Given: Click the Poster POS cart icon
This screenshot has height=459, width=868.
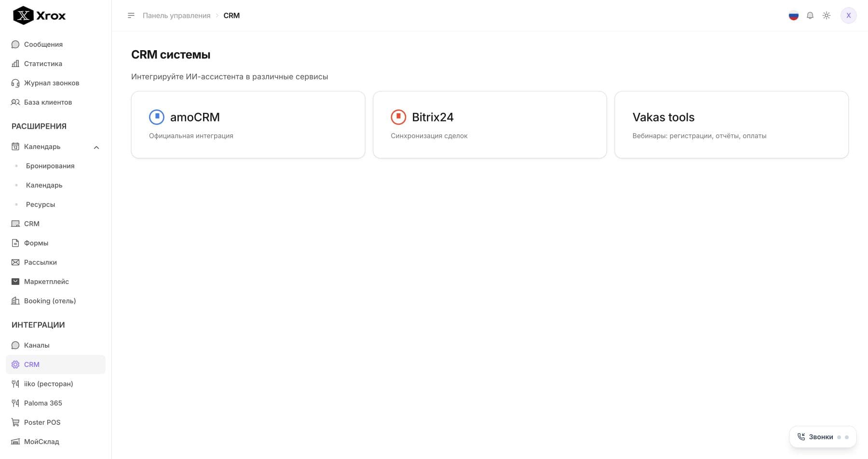Looking at the screenshot, I should tap(15, 422).
